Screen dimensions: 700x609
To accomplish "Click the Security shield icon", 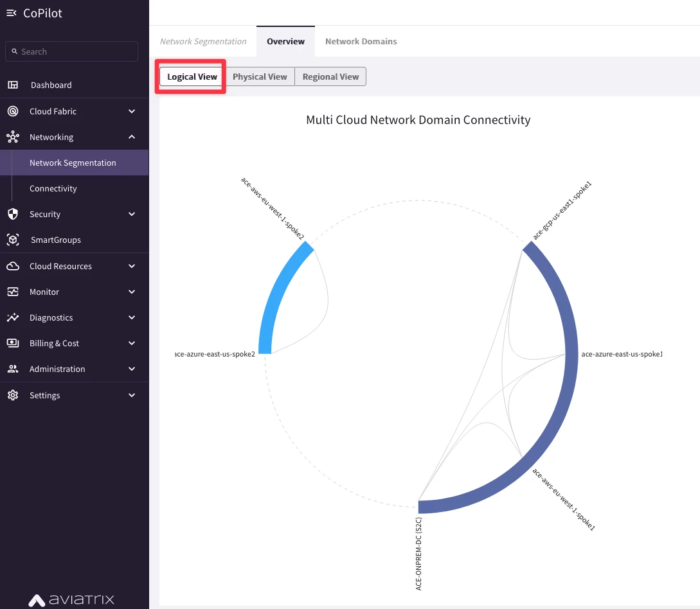I will pos(13,214).
